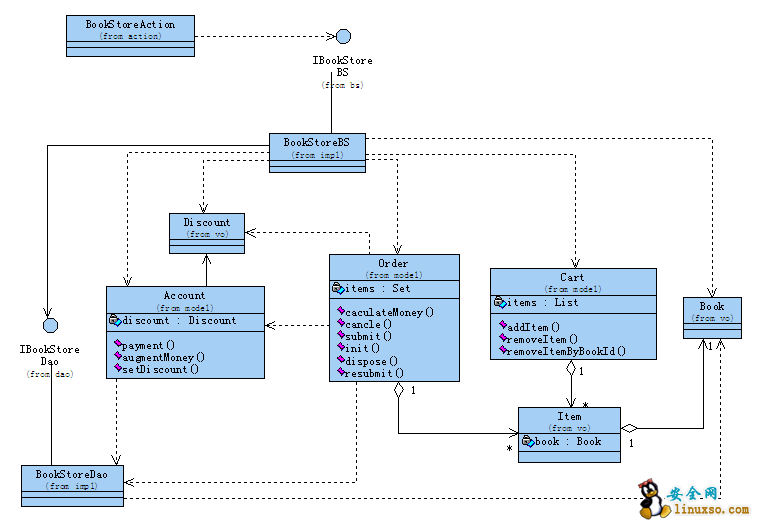This screenshot has width=762, height=525.
Task: Select the icon beside discount : Discount attribute
Action: pyautogui.click(x=115, y=321)
